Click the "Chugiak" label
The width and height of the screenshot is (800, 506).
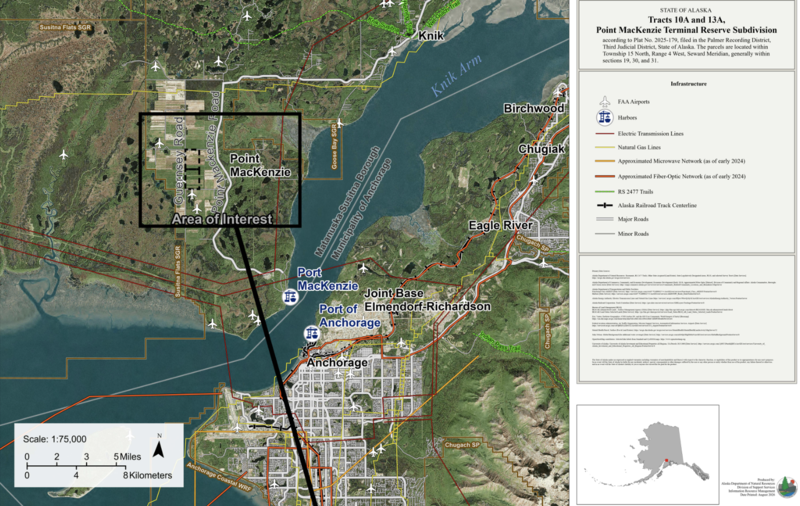tap(541, 149)
